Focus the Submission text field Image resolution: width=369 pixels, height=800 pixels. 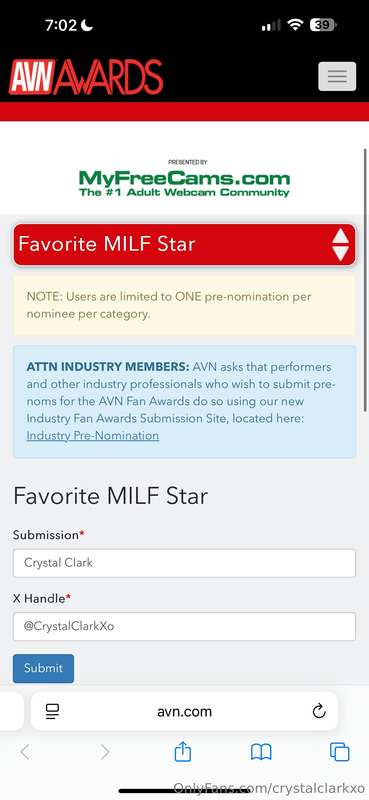184,563
